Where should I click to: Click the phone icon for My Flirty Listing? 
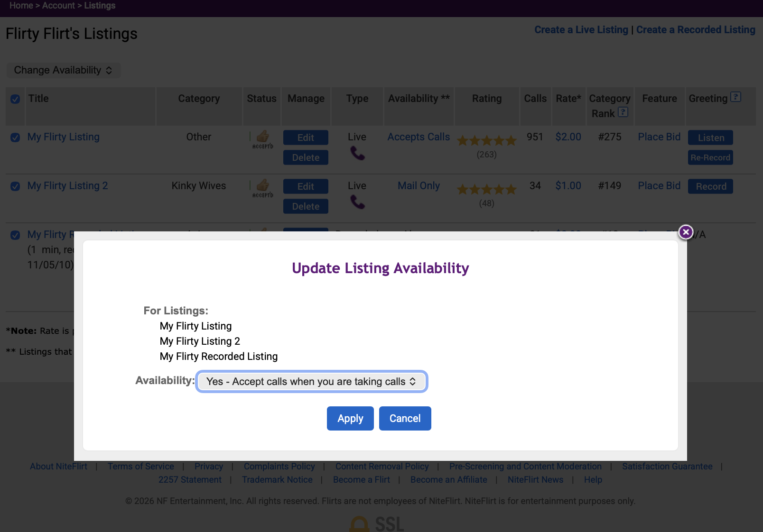click(x=357, y=153)
